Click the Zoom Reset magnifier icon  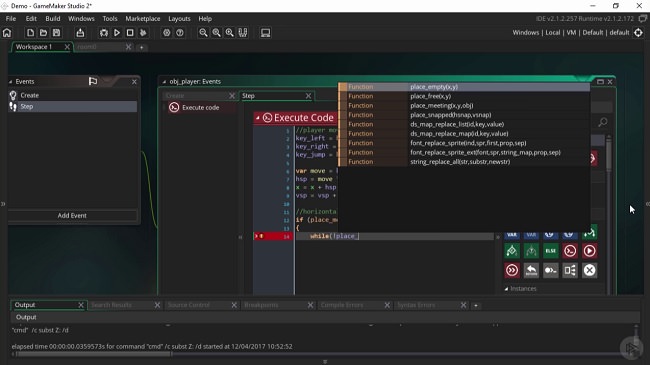216,33
